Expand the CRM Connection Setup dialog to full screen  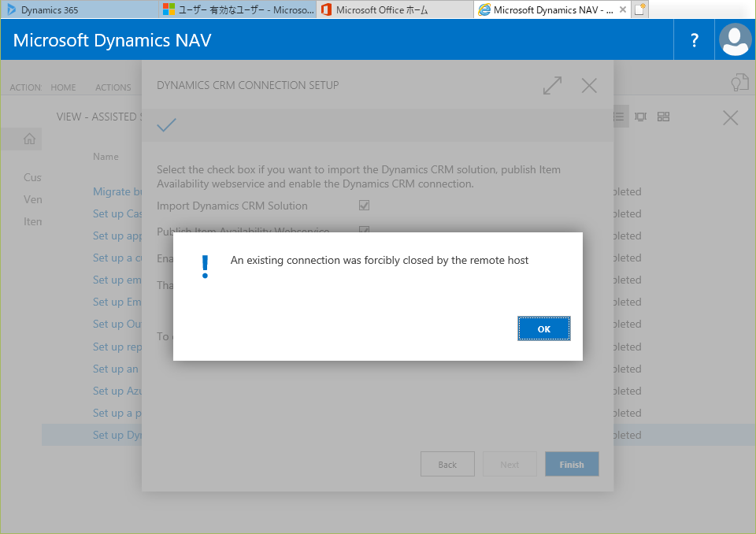pos(552,85)
